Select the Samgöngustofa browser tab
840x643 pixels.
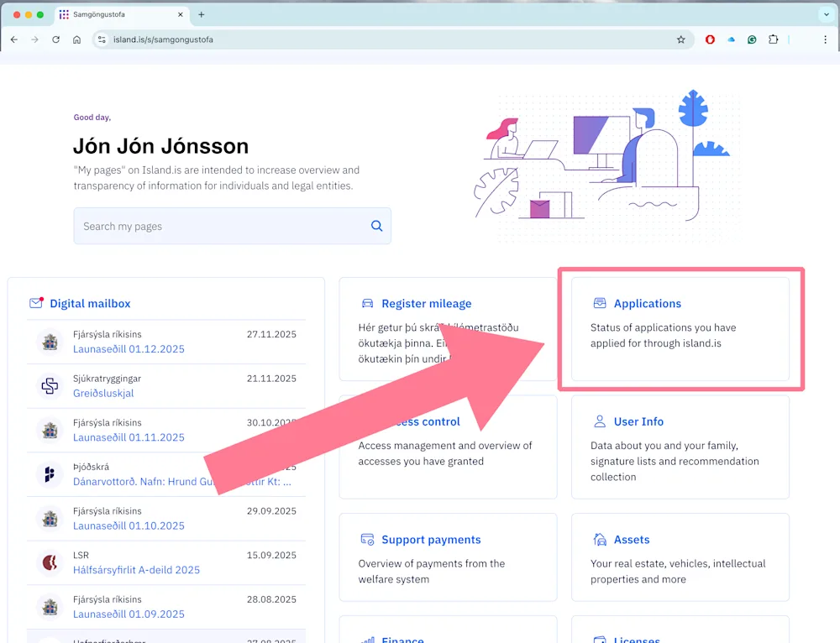tap(122, 15)
